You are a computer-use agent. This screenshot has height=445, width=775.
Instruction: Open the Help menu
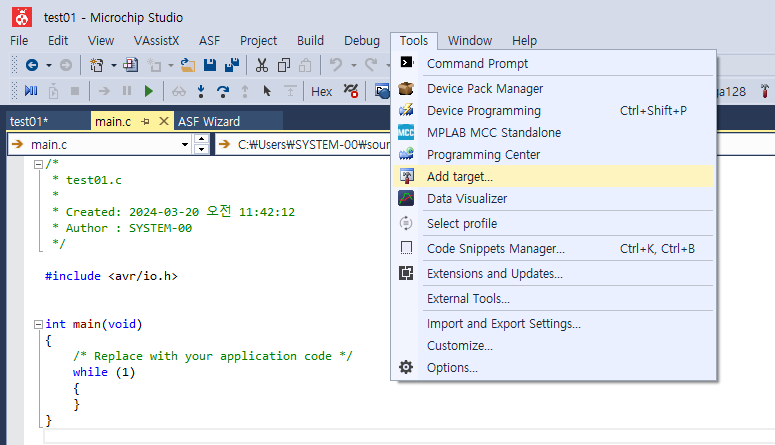524,41
